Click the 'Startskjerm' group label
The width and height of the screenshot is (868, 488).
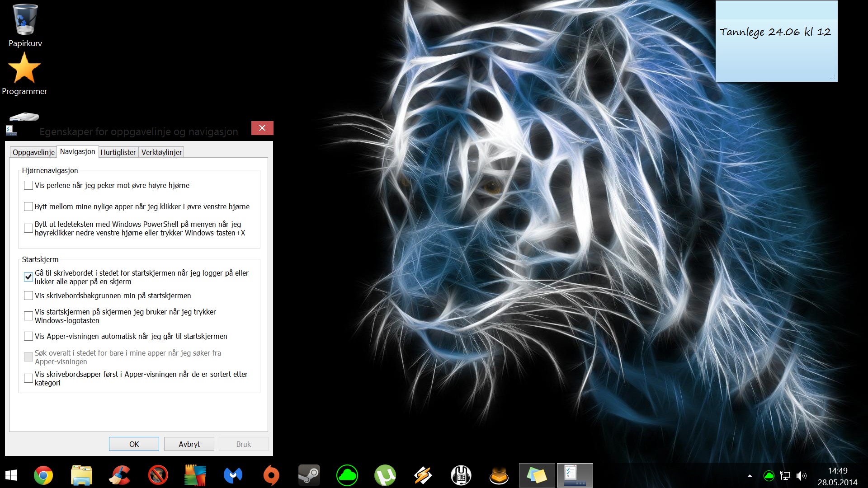point(40,259)
